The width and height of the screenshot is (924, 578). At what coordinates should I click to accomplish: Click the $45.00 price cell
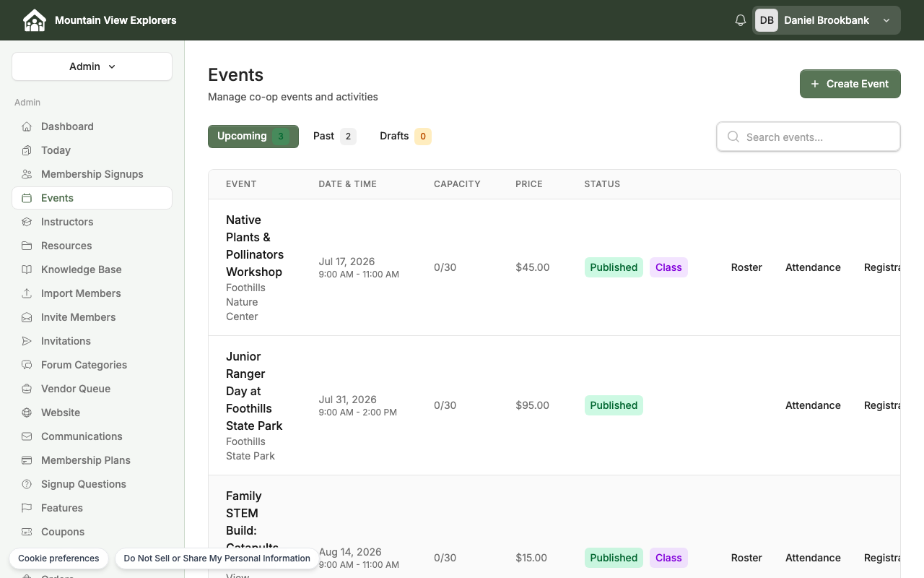click(533, 267)
